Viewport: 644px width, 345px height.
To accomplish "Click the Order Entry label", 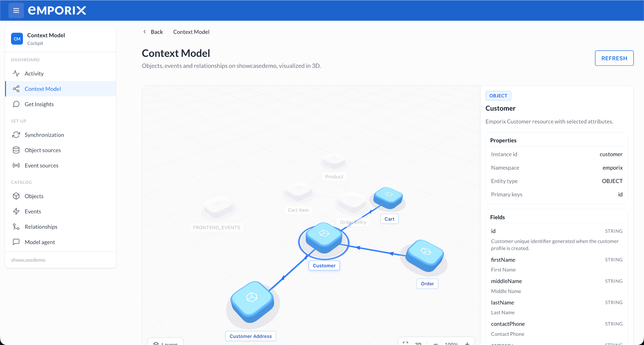I will point(353,222).
